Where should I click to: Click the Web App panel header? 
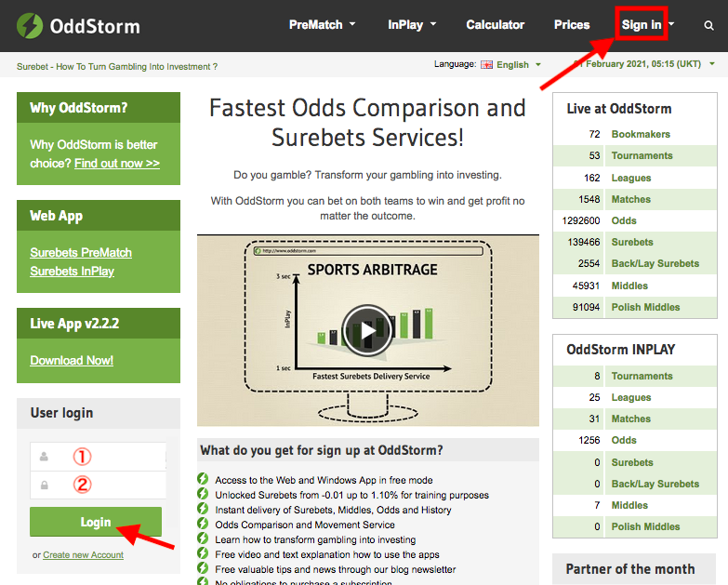tap(99, 216)
